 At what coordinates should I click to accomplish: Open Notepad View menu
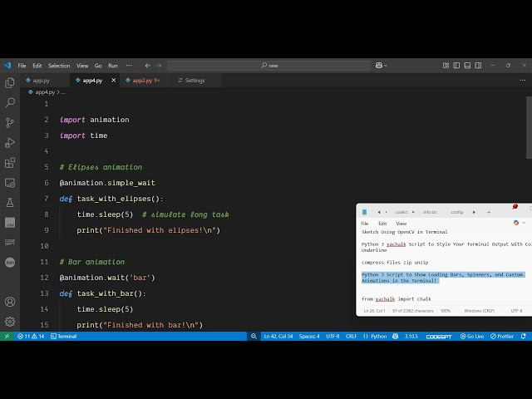(x=401, y=224)
